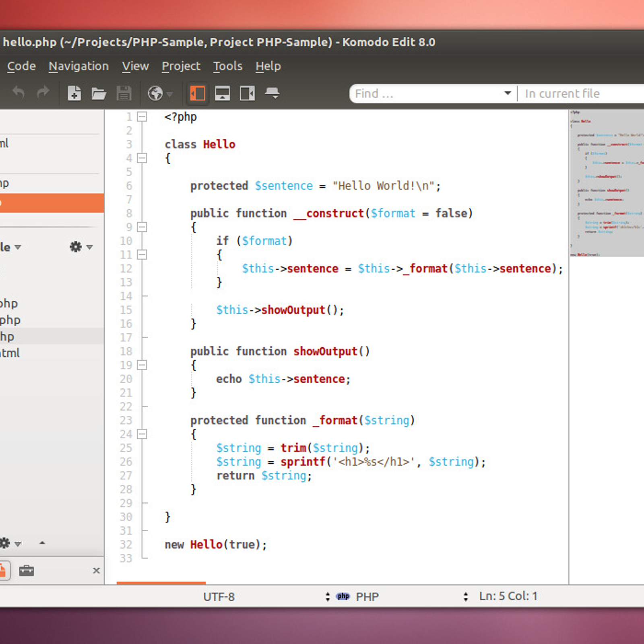Viewport: 644px width, 644px height.
Task: Redo the edit with Redo arrow
Action: coord(43,93)
